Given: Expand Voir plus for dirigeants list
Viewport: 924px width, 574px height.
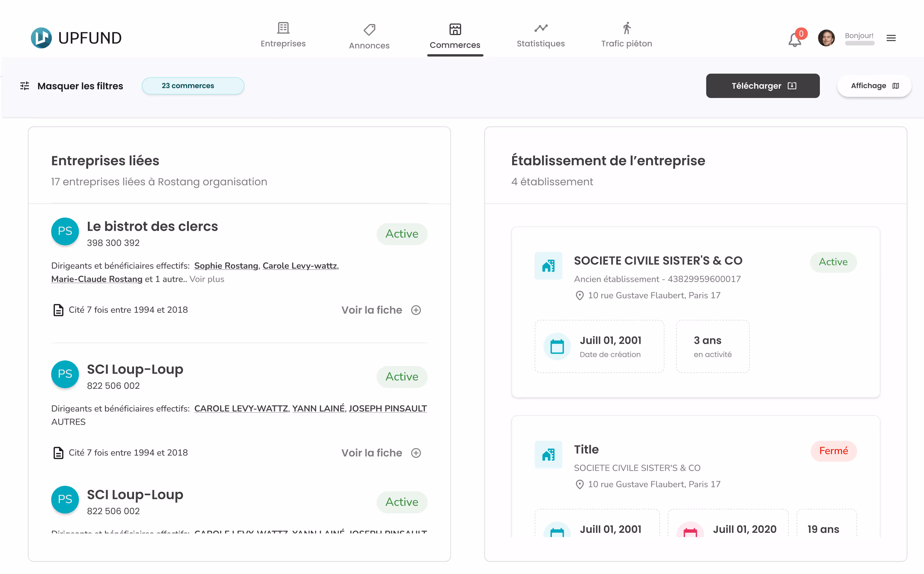Looking at the screenshot, I should pos(206,279).
